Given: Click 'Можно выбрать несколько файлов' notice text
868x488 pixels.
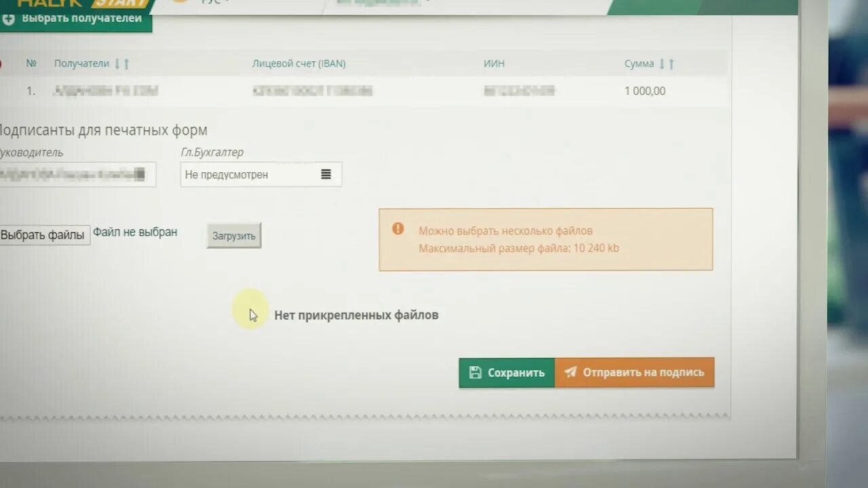Looking at the screenshot, I should coord(505,231).
